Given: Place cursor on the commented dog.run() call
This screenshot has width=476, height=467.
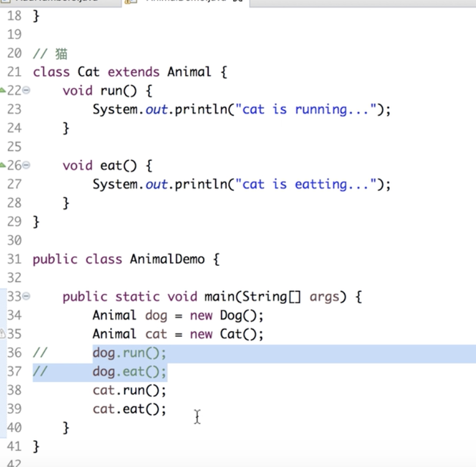Looking at the screenshot, I should coord(129,353).
